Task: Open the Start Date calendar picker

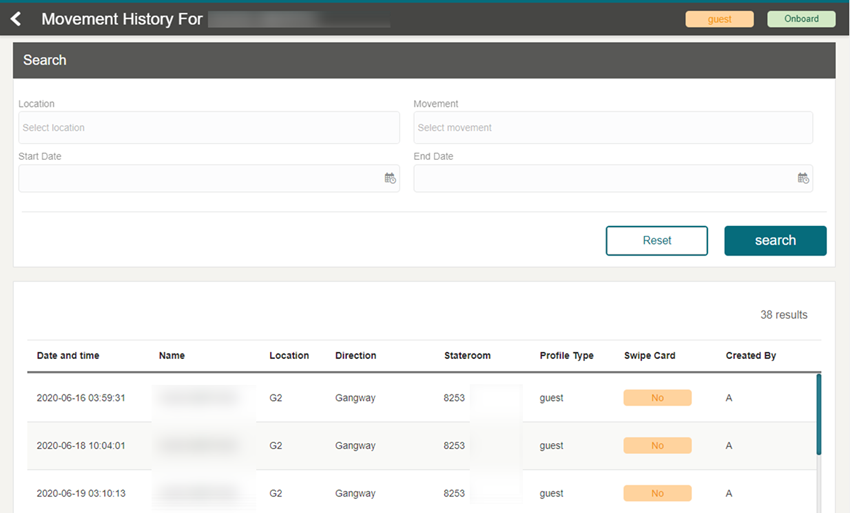Action: point(390,178)
